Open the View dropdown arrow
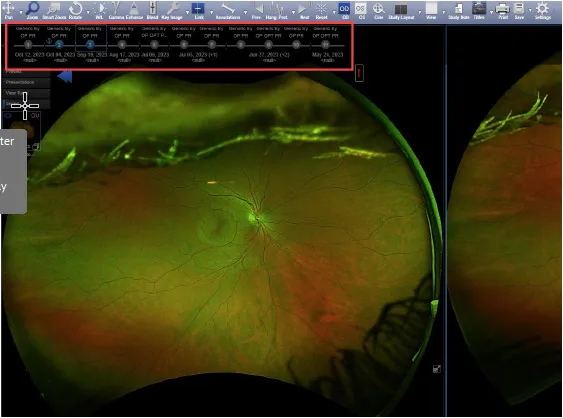 (444, 13)
